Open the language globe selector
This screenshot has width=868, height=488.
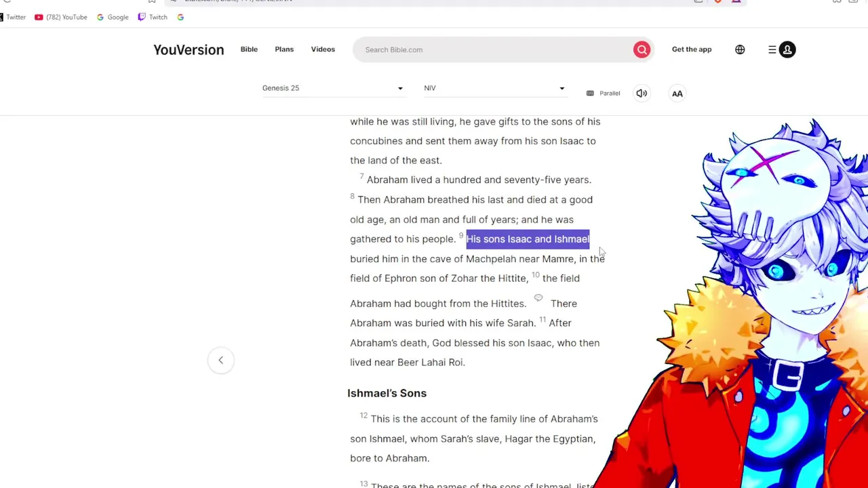(740, 49)
